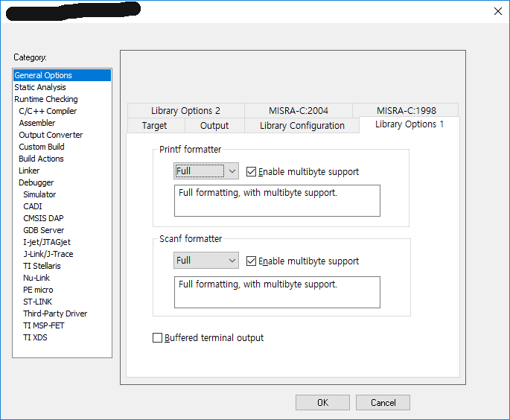Open the MISRA-C:2004 tab

click(299, 111)
